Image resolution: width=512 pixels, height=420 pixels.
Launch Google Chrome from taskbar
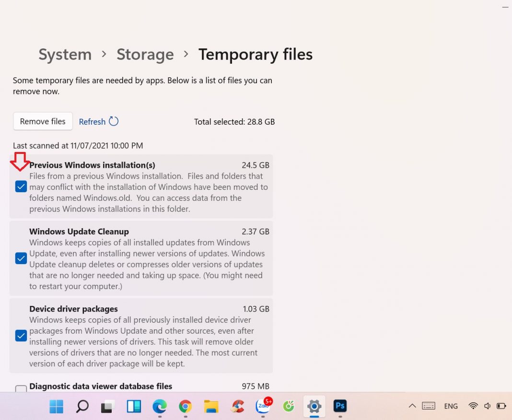[185, 407]
